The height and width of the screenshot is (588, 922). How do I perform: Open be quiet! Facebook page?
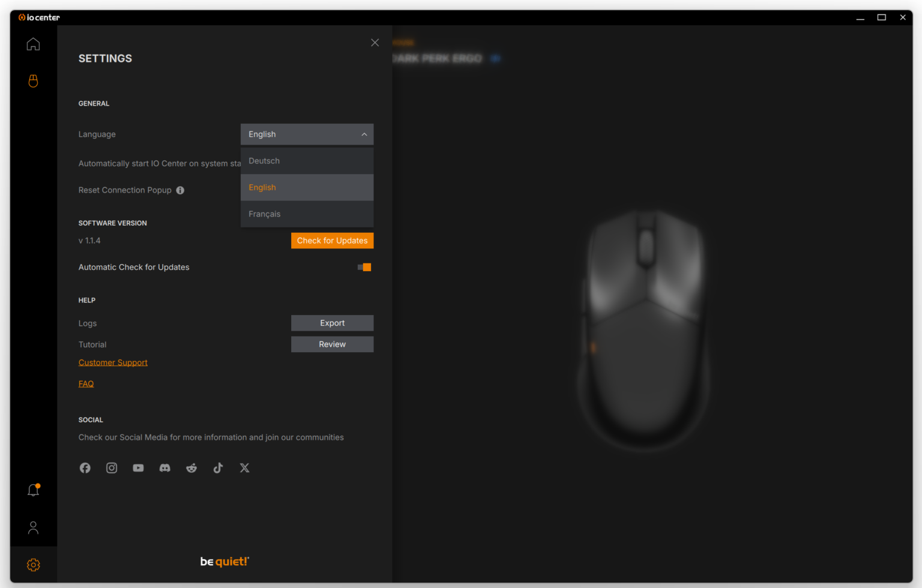(x=85, y=468)
